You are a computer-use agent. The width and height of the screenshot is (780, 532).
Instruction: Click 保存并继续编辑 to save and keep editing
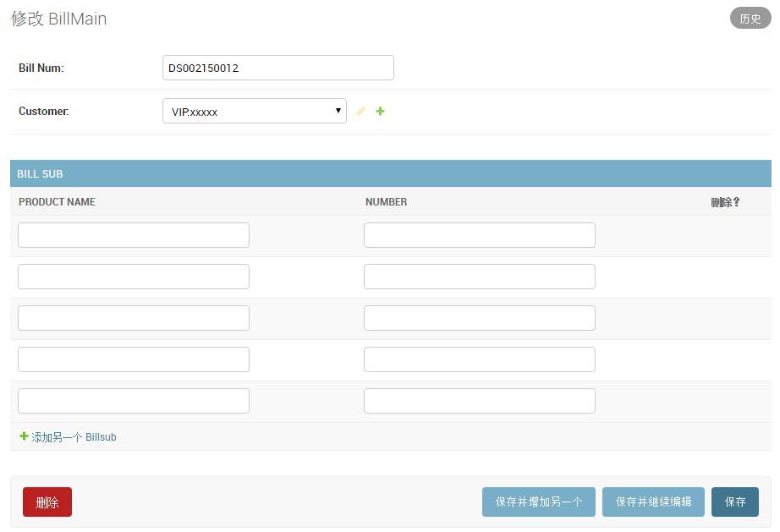tap(653, 502)
